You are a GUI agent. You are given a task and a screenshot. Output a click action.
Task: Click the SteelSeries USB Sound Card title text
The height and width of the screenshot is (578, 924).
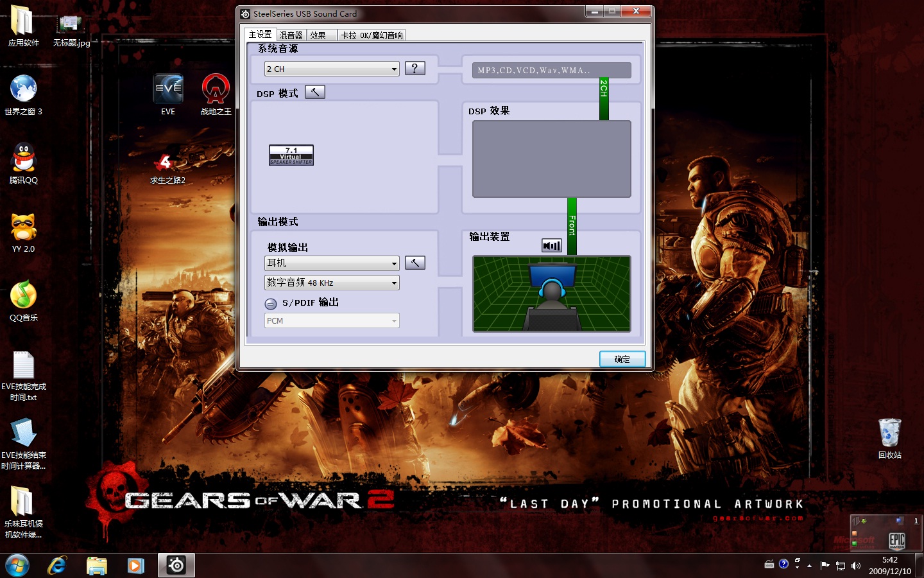(x=305, y=13)
